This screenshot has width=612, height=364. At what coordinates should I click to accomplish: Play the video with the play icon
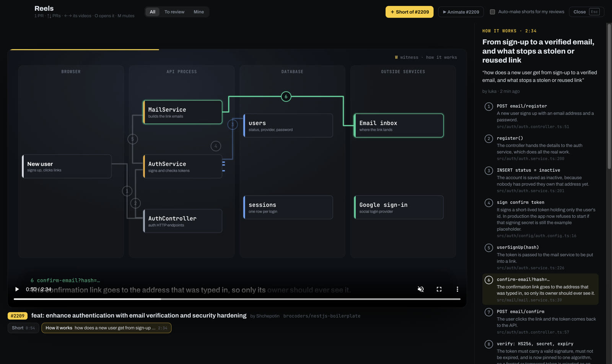[17, 289]
